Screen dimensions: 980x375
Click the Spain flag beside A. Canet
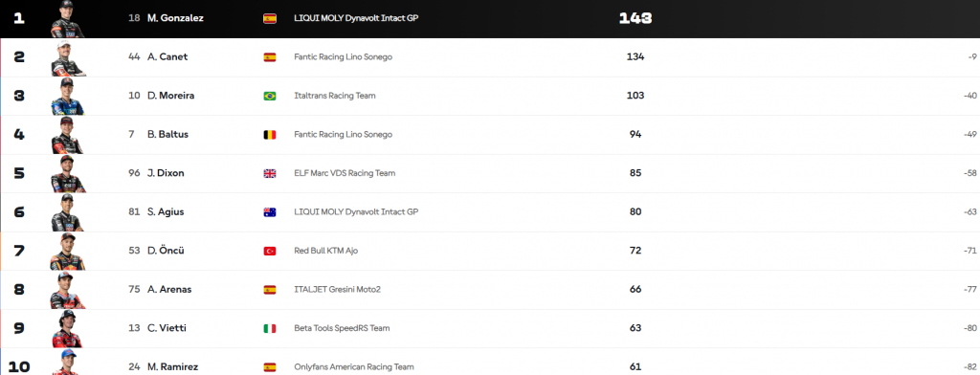270,57
